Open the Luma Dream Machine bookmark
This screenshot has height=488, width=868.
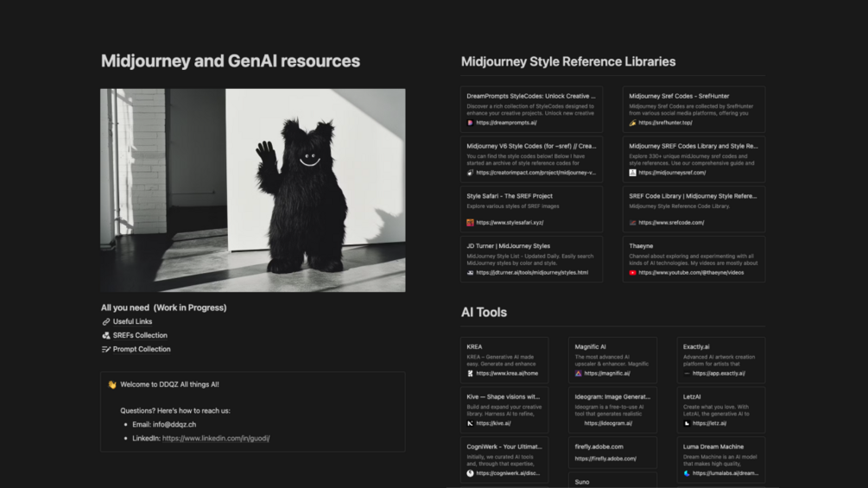coord(721,459)
